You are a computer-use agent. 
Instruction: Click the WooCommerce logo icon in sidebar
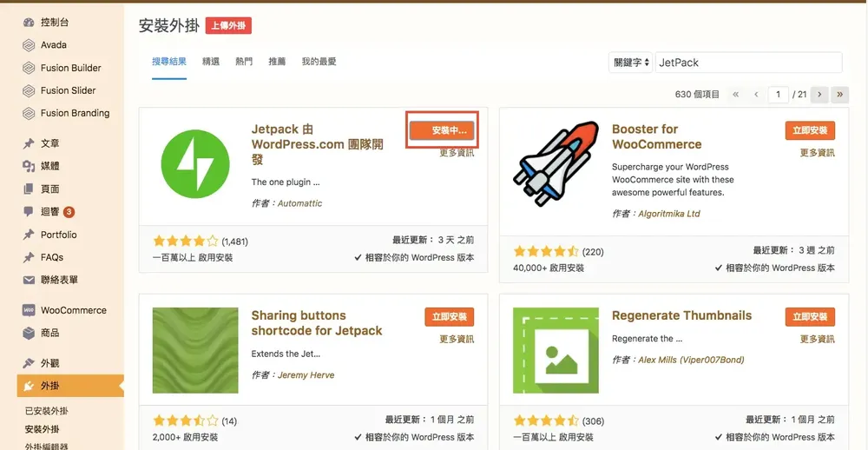[29, 310]
